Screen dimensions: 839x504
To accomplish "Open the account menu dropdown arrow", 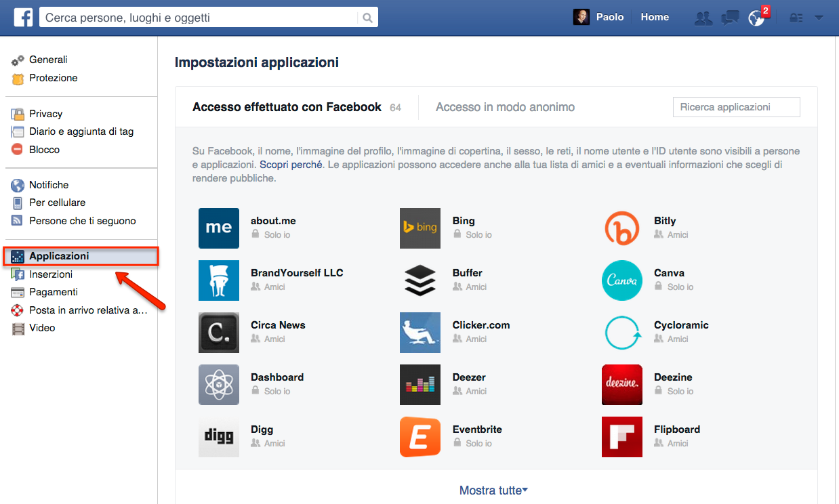I will pyautogui.click(x=819, y=18).
